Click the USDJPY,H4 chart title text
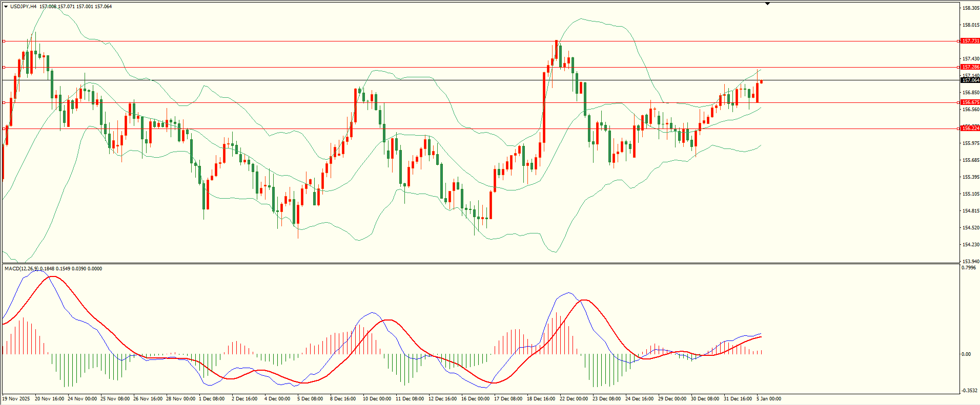Screen dimensions: 980x405 (23, 7)
